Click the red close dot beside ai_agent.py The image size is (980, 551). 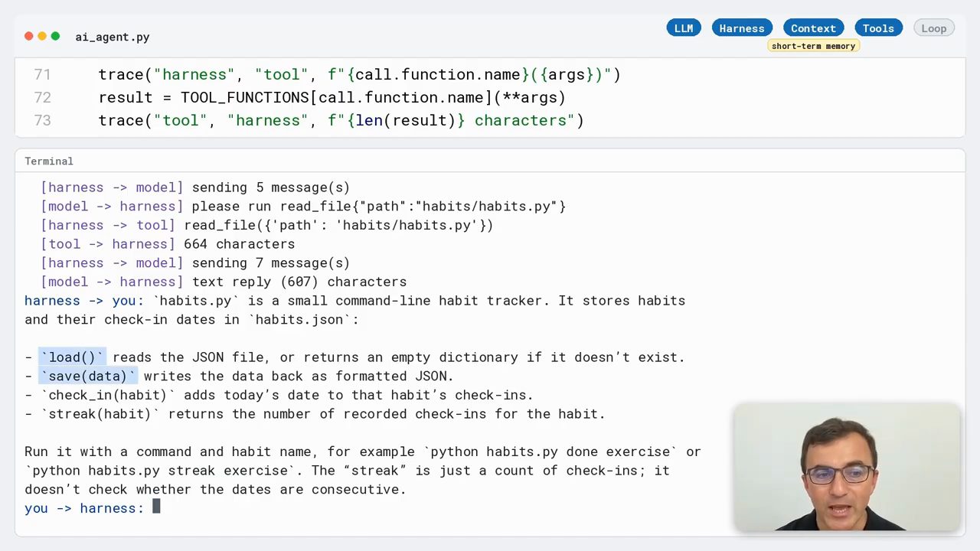point(29,36)
